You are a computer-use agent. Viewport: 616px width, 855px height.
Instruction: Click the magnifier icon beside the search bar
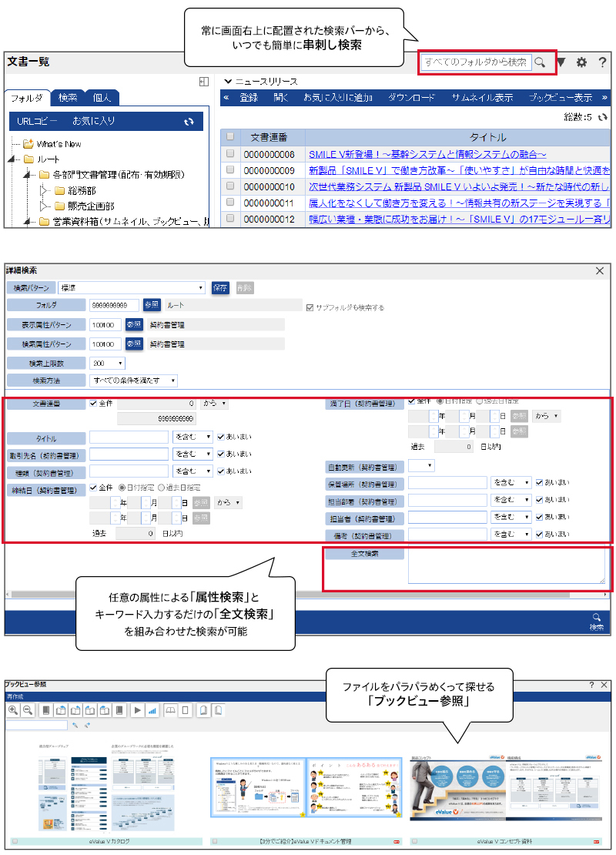[x=542, y=62]
